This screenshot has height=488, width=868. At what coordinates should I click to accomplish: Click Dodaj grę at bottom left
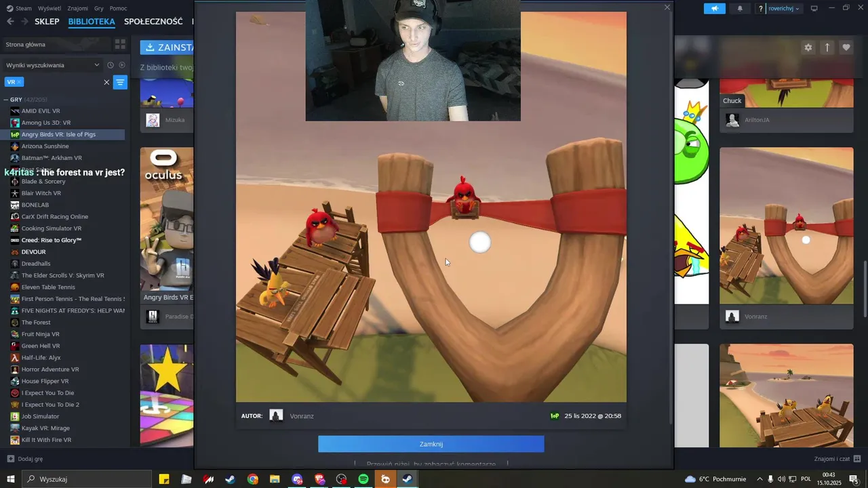[25, 459]
